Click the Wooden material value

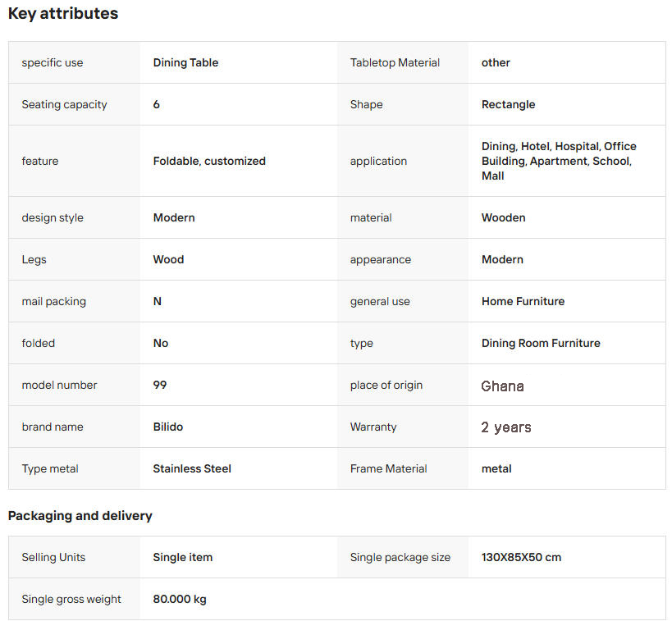[x=503, y=217]
